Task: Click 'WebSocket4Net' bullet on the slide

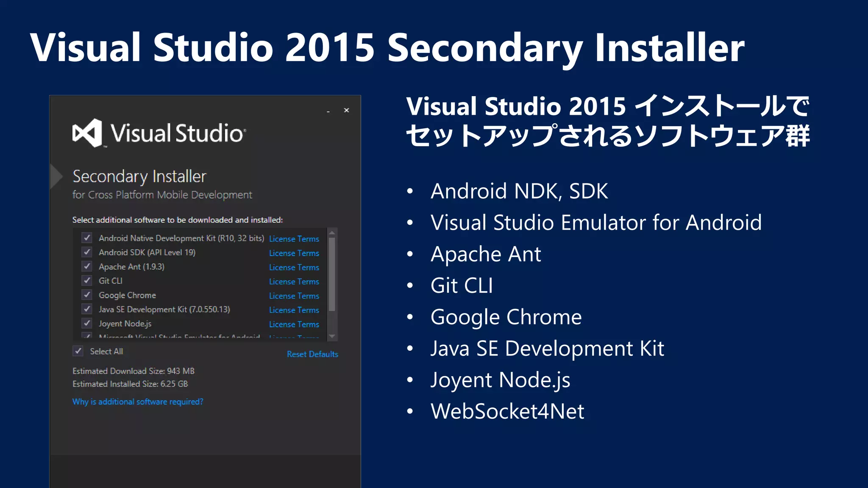Action: click(507, 411)
